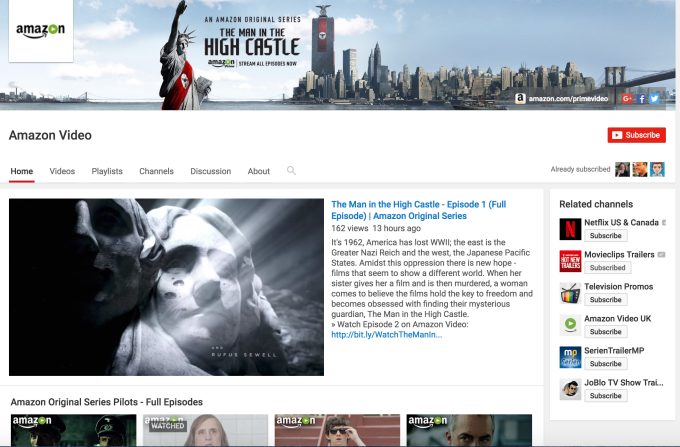The height and width of the screenshot is (447, 680).
Task: Open the Facebook icon in banner
Action: [641, 99]
